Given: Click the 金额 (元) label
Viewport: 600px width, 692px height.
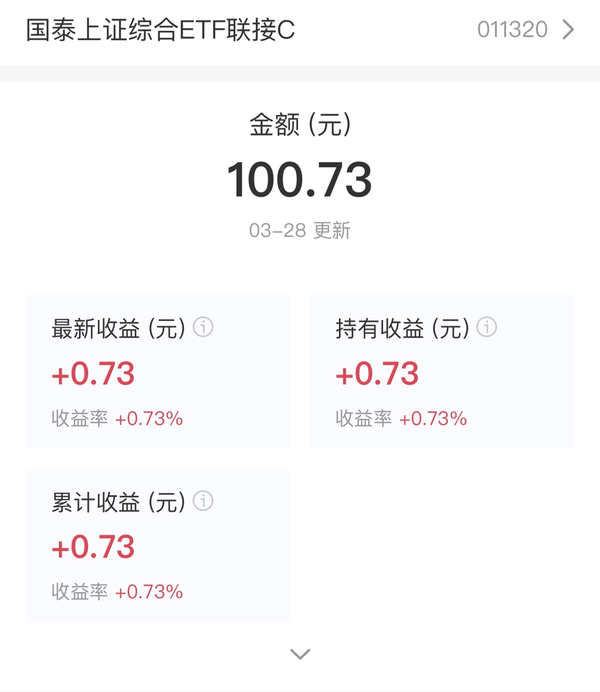Looking at the screenshot, I should pos(300,124).
